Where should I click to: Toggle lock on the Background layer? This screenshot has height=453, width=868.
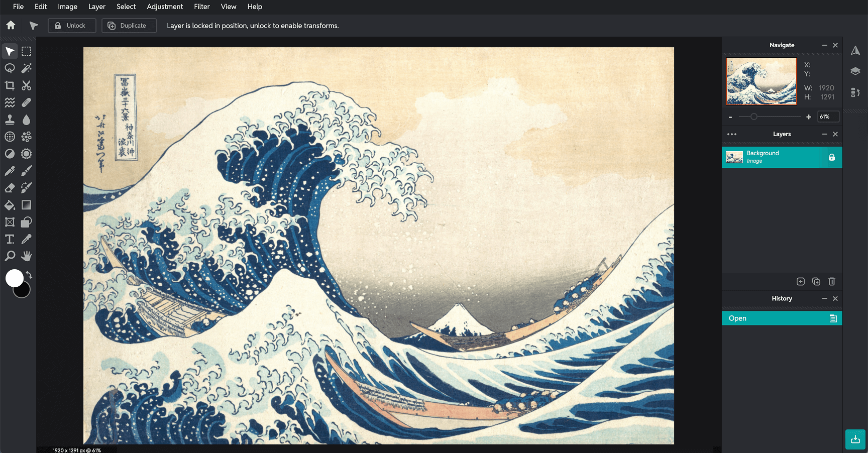[832, 157]
